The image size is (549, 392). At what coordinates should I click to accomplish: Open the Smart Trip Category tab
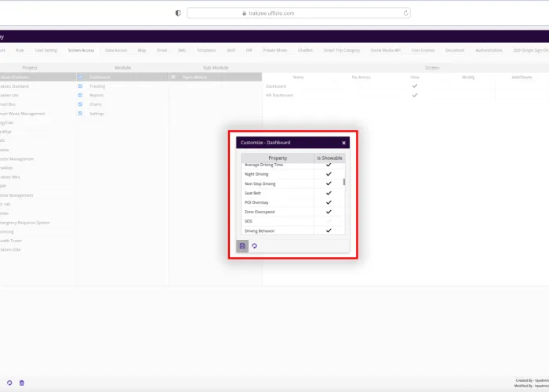click(341, 49)
